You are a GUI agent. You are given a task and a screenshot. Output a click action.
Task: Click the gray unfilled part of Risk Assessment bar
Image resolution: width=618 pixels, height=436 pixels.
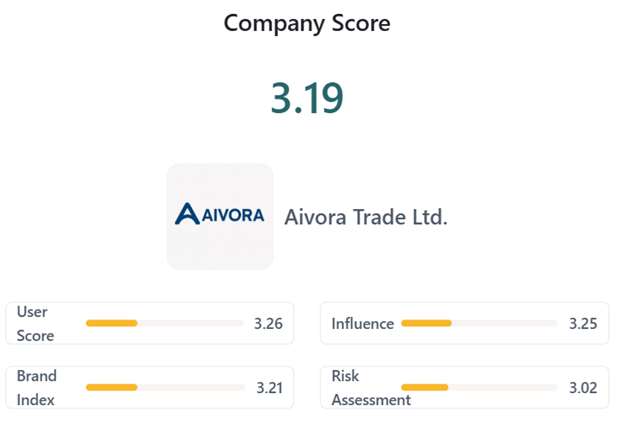(x=503, y=387)
